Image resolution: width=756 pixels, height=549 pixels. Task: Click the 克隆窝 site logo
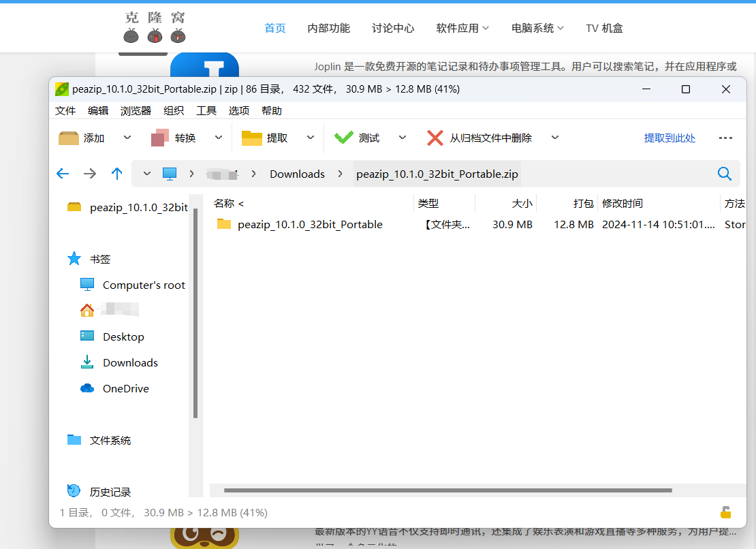(x=155, y=27)
